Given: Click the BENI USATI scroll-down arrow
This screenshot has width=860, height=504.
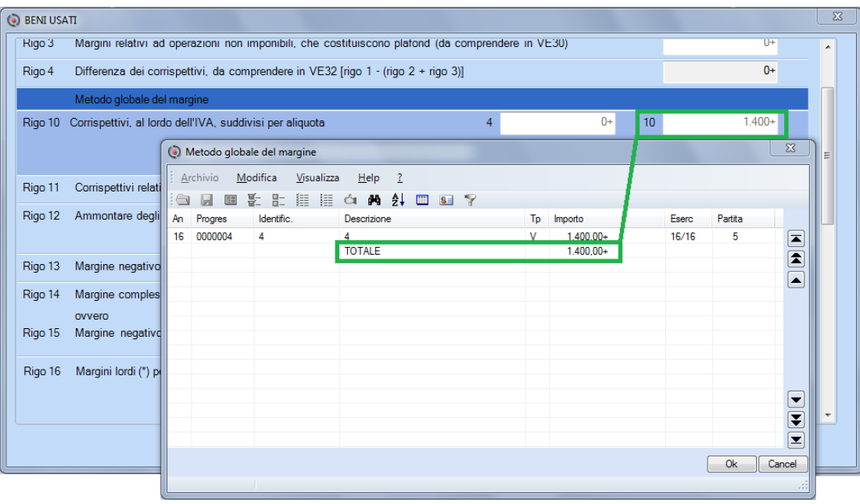Looking at the screenshot, I should point(828,415).
